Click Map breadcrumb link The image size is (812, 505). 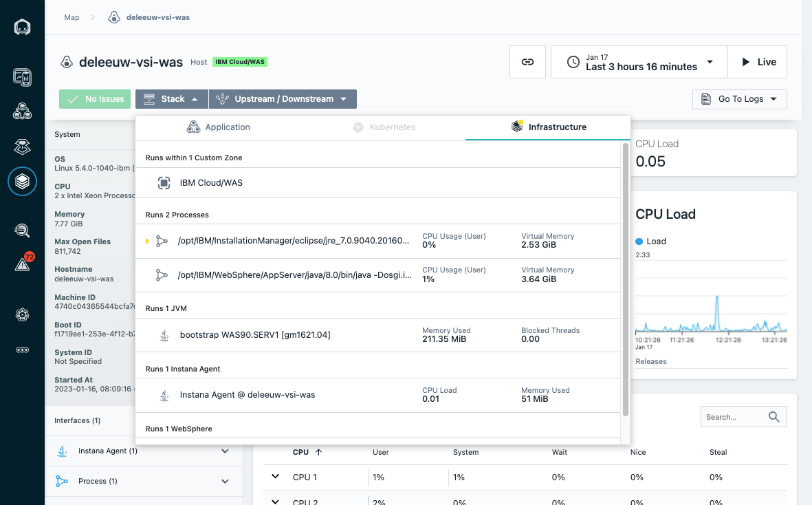[x=72, y=18]
